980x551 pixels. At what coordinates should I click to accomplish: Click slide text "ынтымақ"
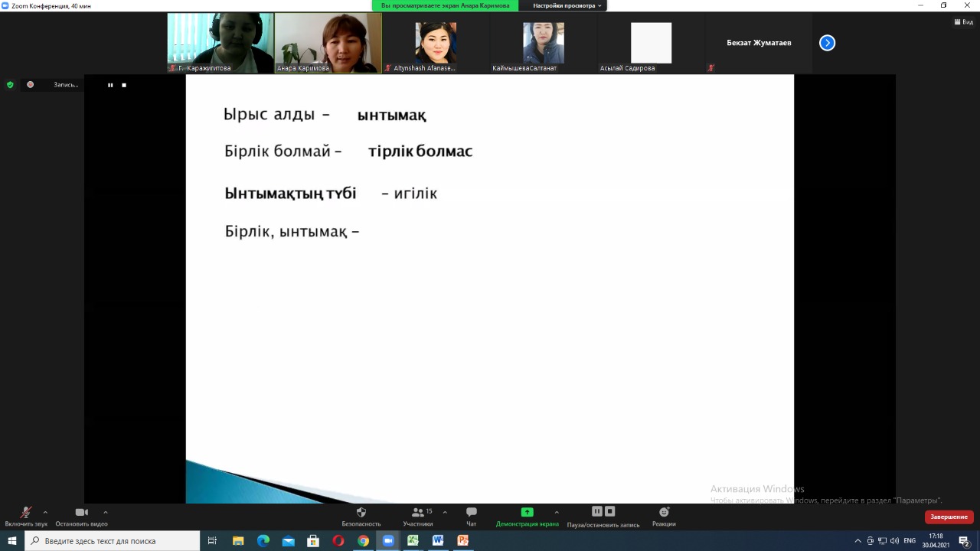click(x=391, y=116)
